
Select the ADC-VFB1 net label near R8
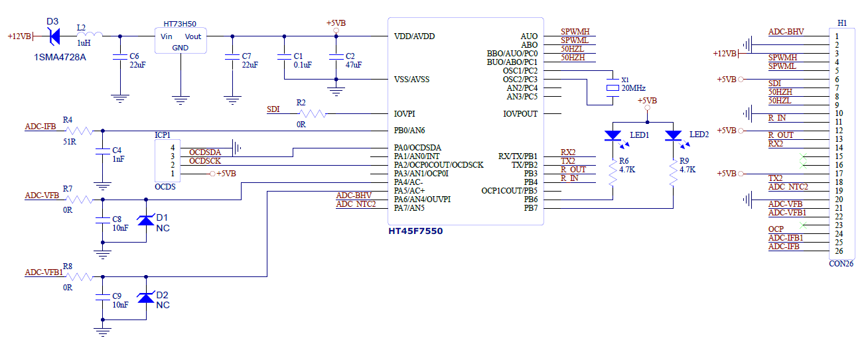pos(44,272)
